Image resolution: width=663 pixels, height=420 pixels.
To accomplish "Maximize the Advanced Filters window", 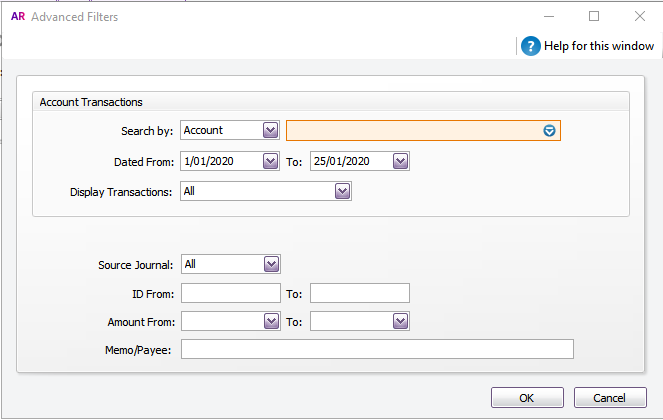I will [594, 16].
